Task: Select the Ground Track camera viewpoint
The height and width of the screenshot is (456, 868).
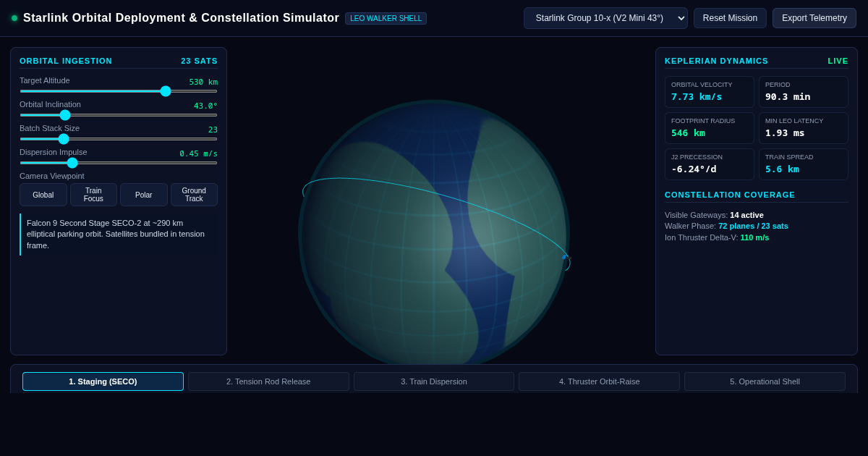Action: click(x=194, y=195)
